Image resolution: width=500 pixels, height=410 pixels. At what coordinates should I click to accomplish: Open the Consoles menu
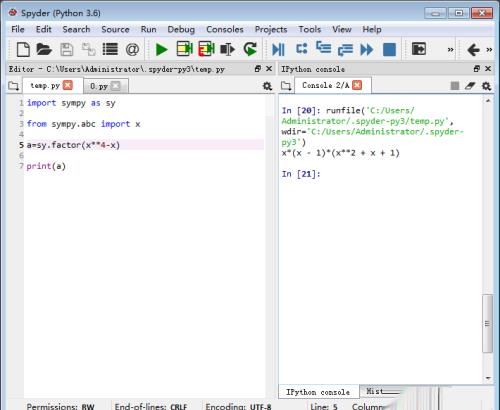pos(225,29)
